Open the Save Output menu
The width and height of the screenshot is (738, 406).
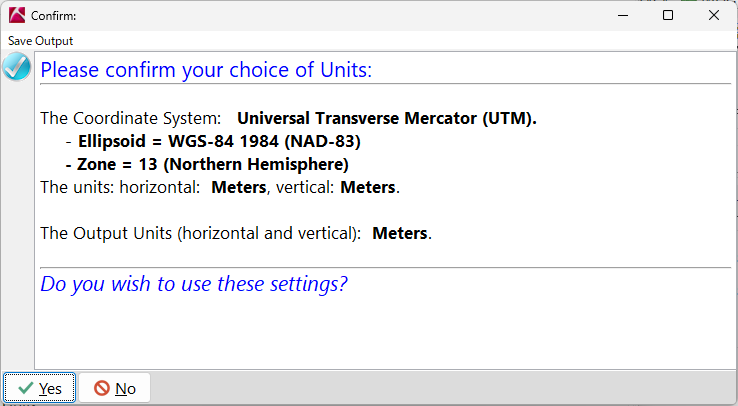[41, 41]
